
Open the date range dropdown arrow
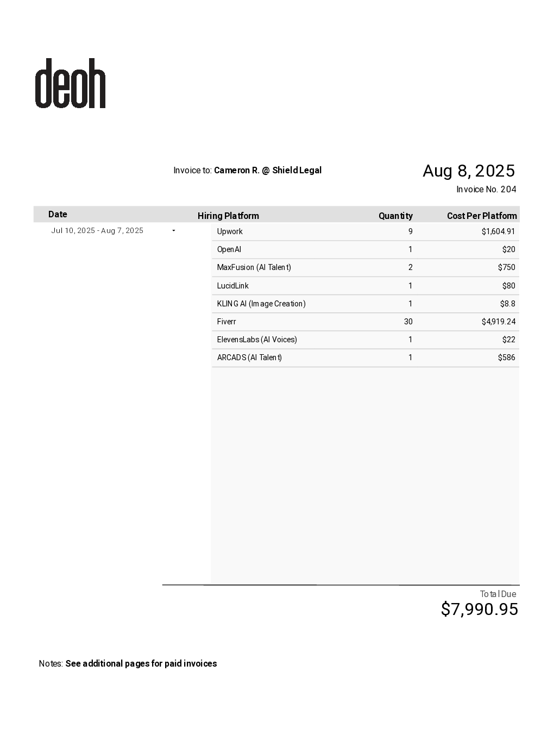(174, 231)
